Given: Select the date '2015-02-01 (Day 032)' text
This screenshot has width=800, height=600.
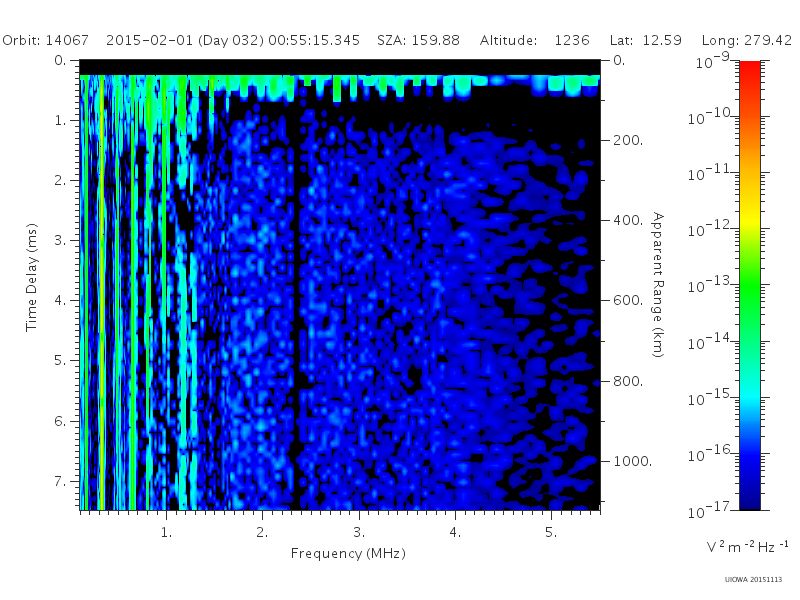Looking at the screenshot, I should pos(185,40).
